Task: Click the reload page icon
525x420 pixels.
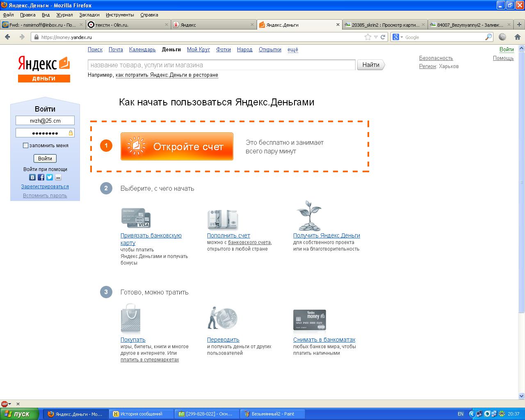Action: pyautogui.click(x=383, y=37)
